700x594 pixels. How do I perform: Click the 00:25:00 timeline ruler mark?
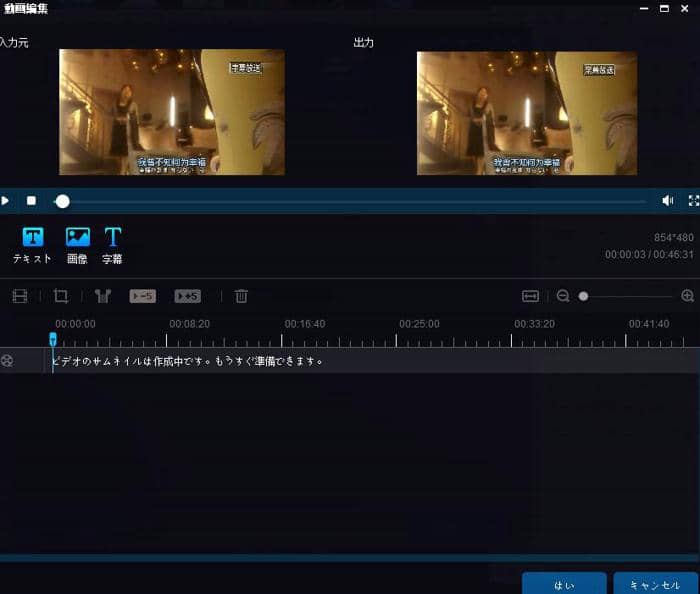point(419,324)
